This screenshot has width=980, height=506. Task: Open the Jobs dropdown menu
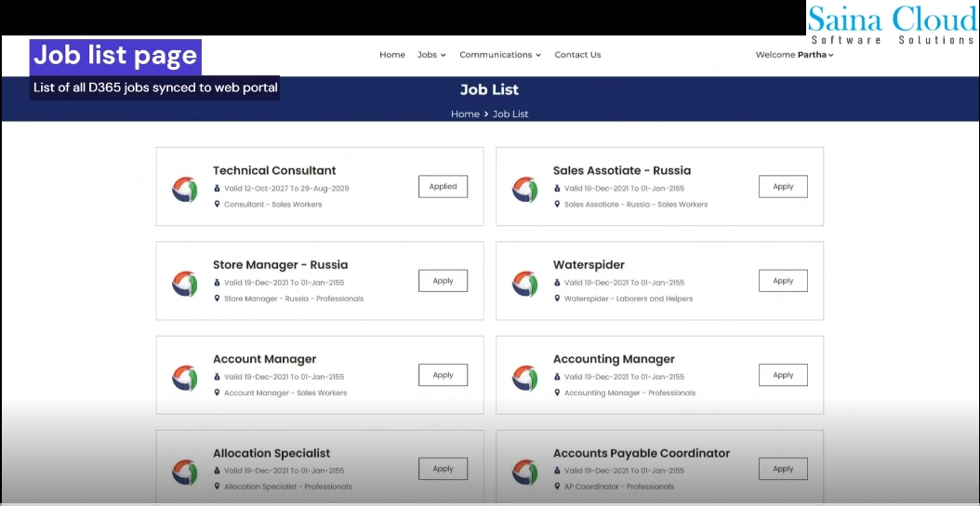click(x=431, y=55)
